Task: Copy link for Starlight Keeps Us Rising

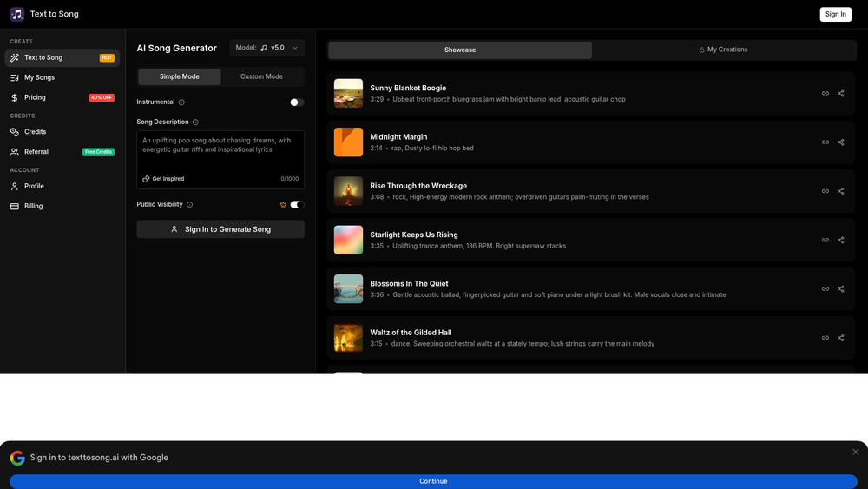Action: tap(825, 240)
